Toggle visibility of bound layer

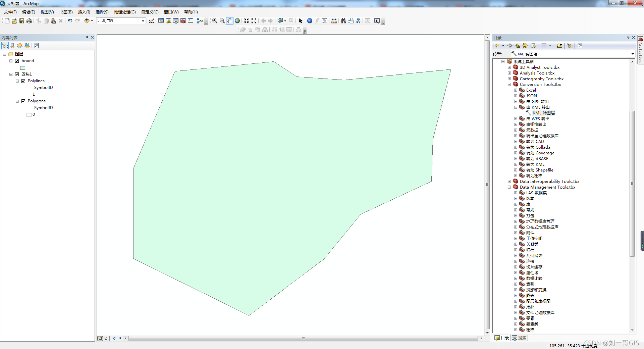point(17,61)
